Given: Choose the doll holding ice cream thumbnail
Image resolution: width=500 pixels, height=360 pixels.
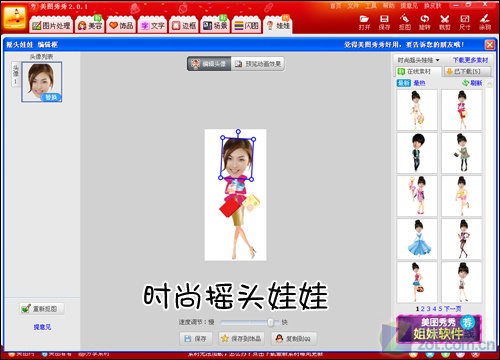Looking at the screenshot, I should pyautogui.click(x=417, y=196).
